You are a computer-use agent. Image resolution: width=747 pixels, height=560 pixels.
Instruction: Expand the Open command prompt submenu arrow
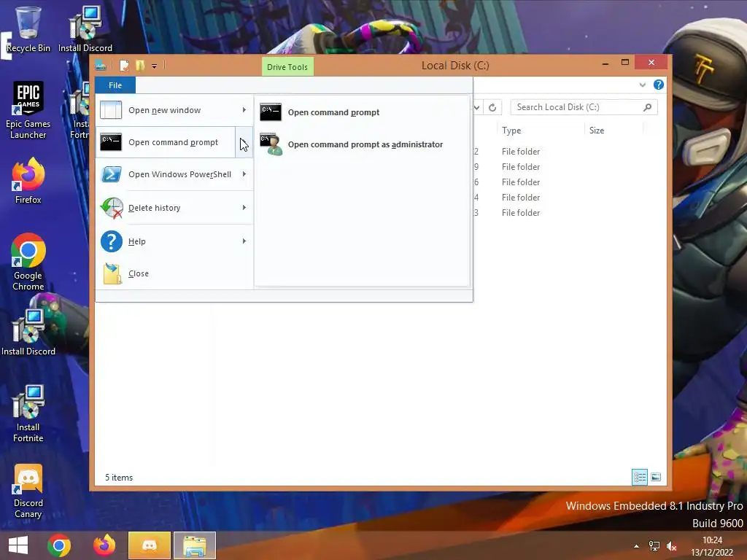tap(244, 142)
